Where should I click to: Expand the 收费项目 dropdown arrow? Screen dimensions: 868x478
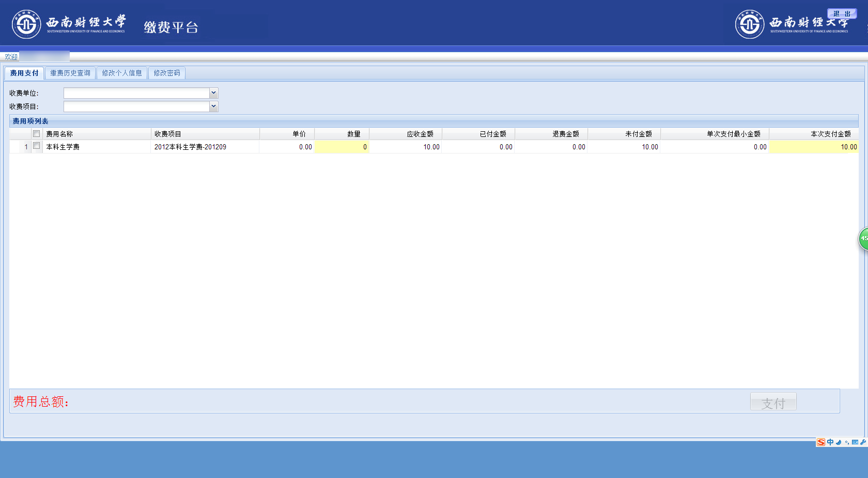point(213,106)
